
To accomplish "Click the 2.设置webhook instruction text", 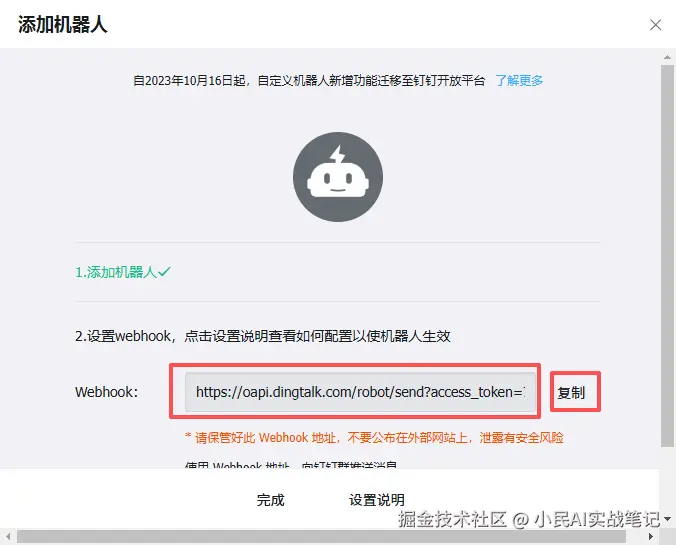I will pos(263,336).
